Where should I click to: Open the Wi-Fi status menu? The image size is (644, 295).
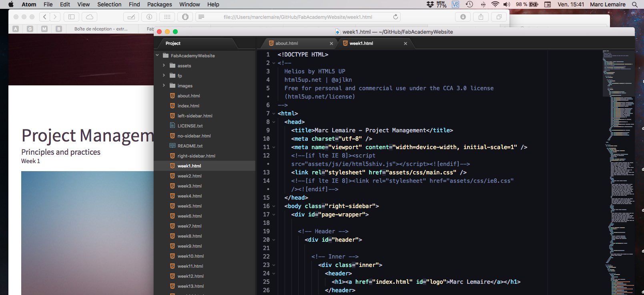point(495,4)
